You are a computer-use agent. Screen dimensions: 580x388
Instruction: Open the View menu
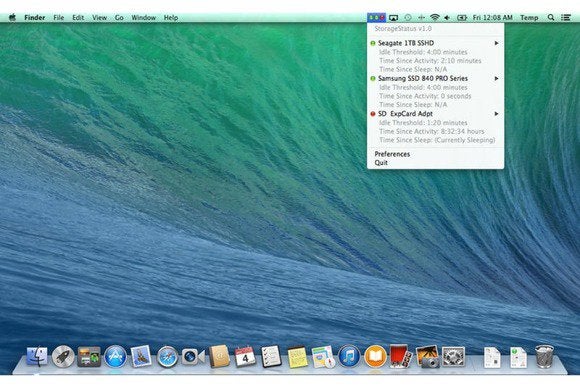[99, 17]
